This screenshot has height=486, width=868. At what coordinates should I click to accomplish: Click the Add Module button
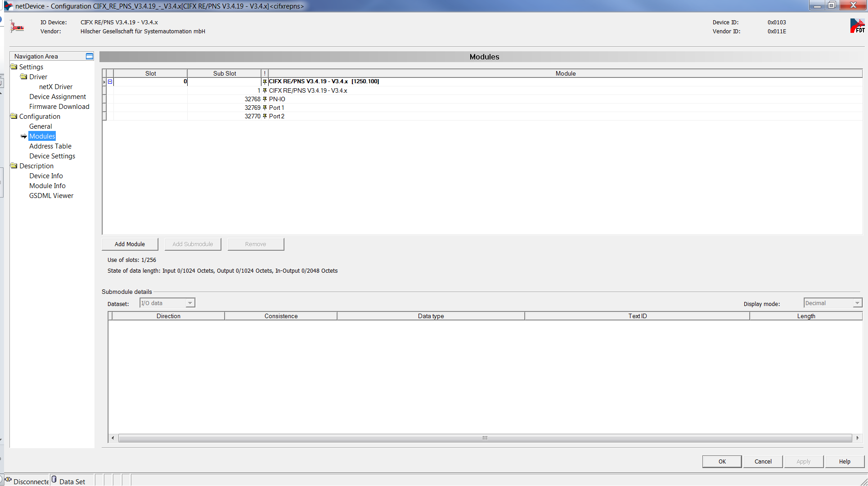[x=130, y=244]
